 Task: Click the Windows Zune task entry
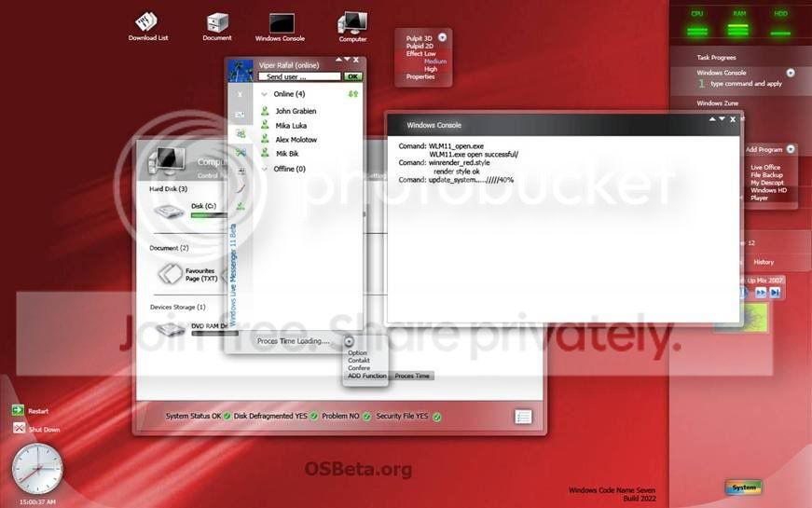717,103
